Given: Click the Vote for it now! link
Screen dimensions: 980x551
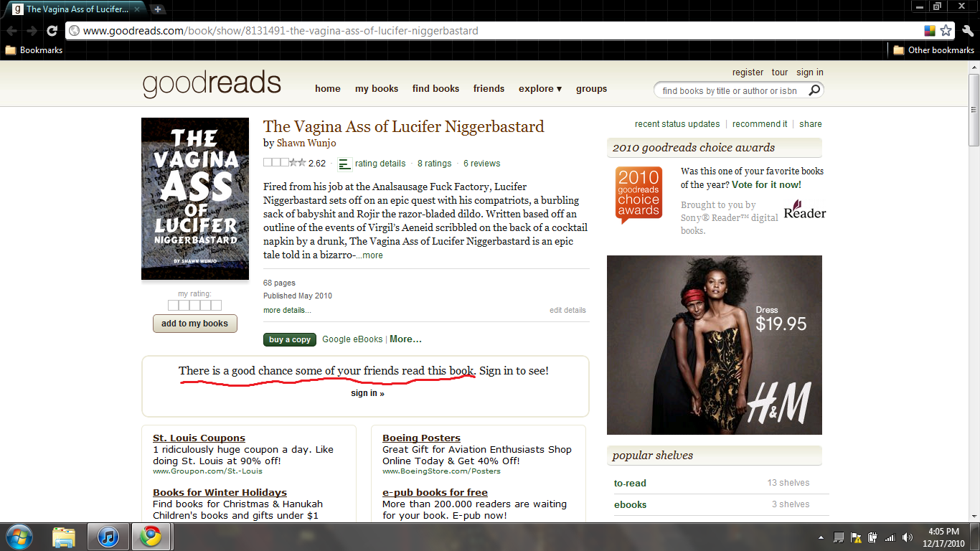Looking at the screenshot, I should 766,185.
